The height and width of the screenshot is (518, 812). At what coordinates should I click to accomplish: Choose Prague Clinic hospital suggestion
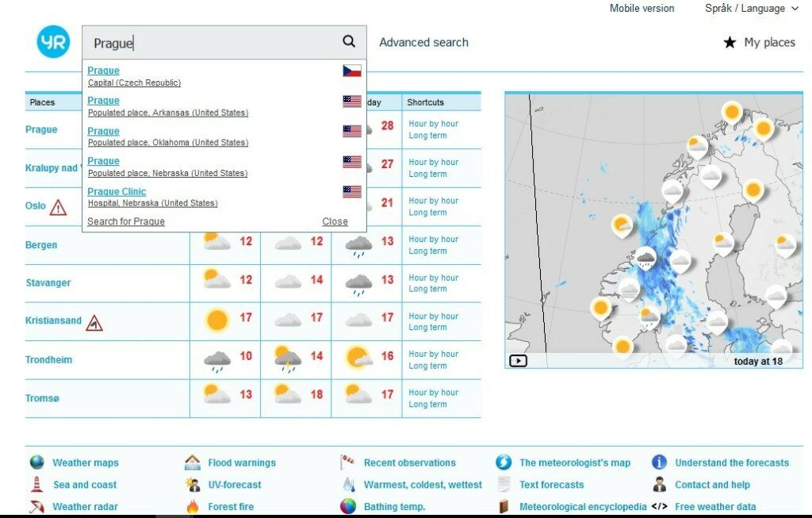(117, 191)
